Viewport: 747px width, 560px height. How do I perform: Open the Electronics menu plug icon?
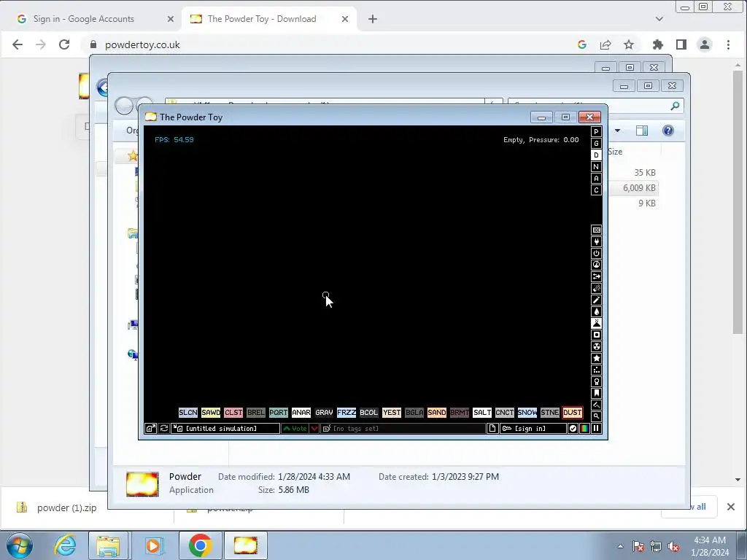(596, 241)
